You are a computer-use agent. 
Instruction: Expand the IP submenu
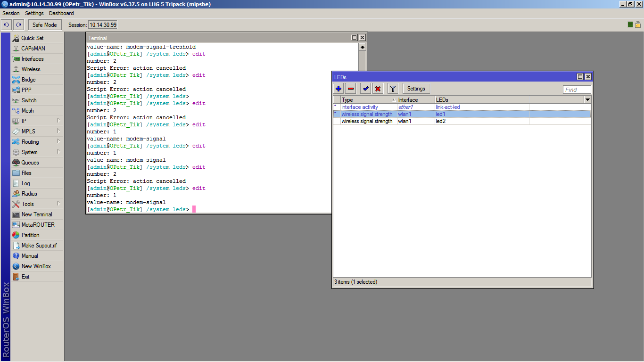coord(58,121)
